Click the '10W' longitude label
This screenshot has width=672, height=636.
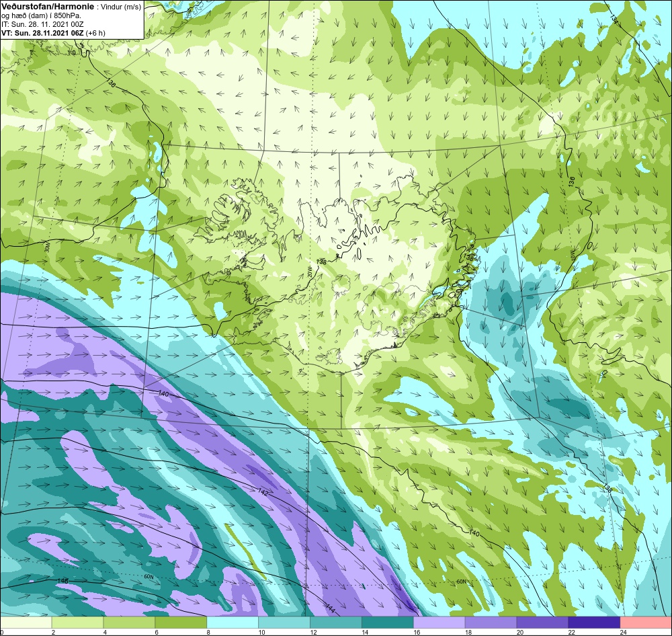click(571, 254)
